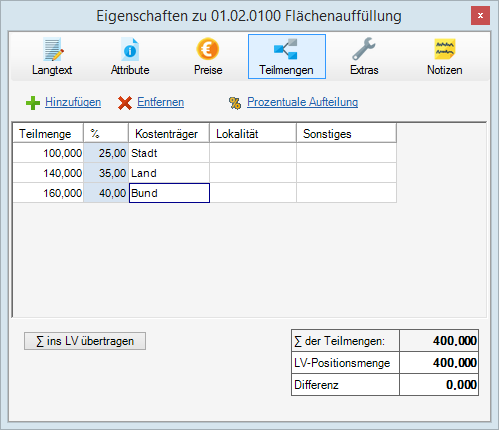Click the Σ der Teilmengen label
The width and height of the screenshot is (499, 430).
pos(339,341)
